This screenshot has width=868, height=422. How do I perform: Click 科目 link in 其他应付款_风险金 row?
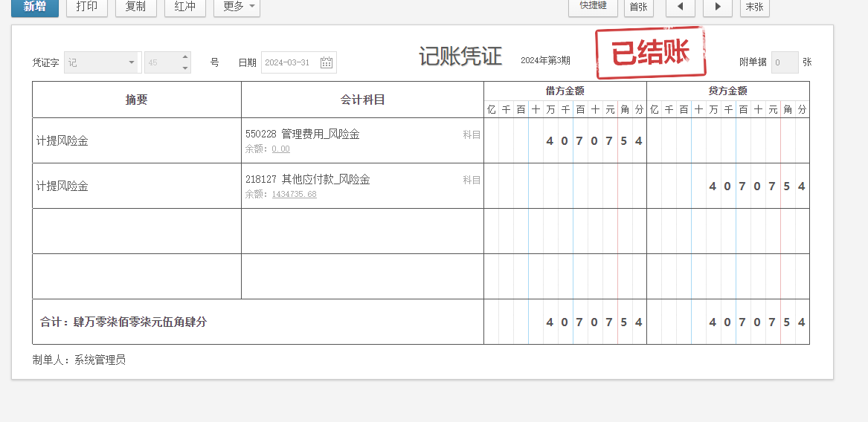[472, 180]
